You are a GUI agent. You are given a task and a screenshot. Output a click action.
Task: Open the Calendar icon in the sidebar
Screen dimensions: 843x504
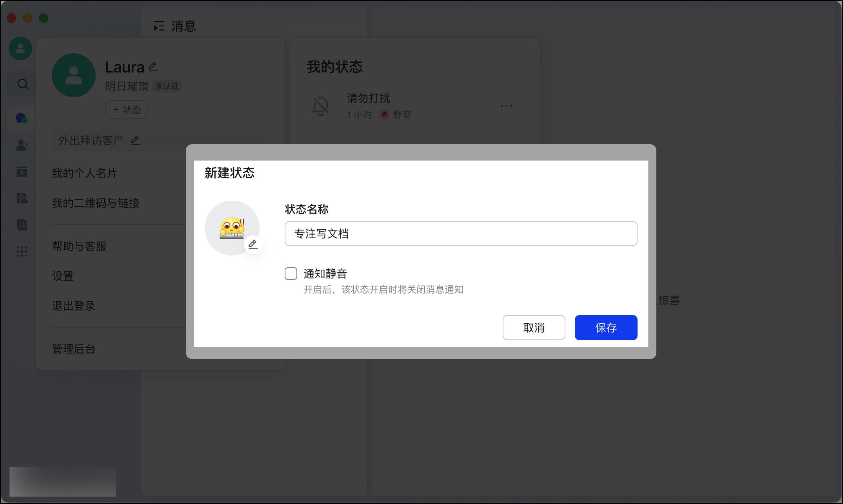click(22, 172)
